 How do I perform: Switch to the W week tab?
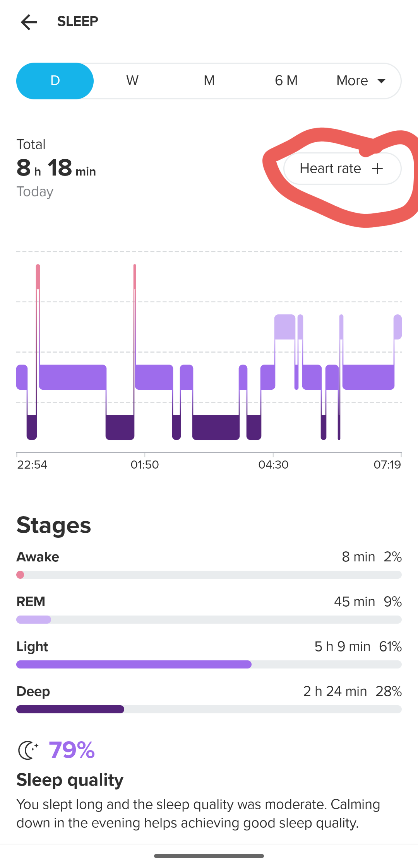coord(132,81)
